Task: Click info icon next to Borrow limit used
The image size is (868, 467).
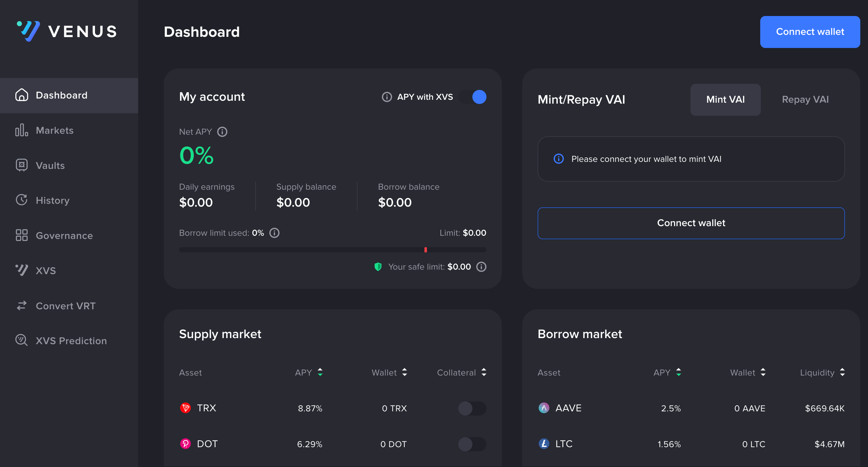Action: click(274, 233)
